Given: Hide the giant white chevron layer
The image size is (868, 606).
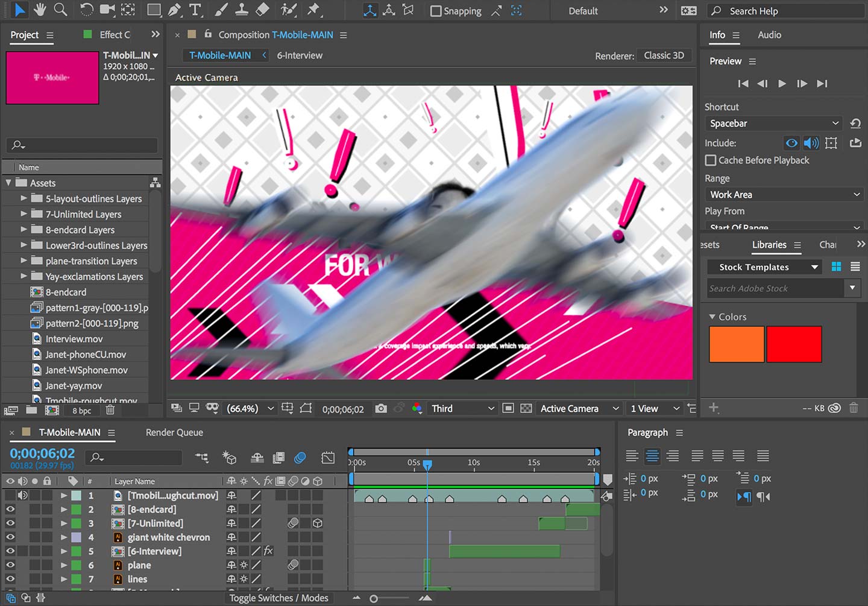Looking at the screenshot, I should click(10, 537).
